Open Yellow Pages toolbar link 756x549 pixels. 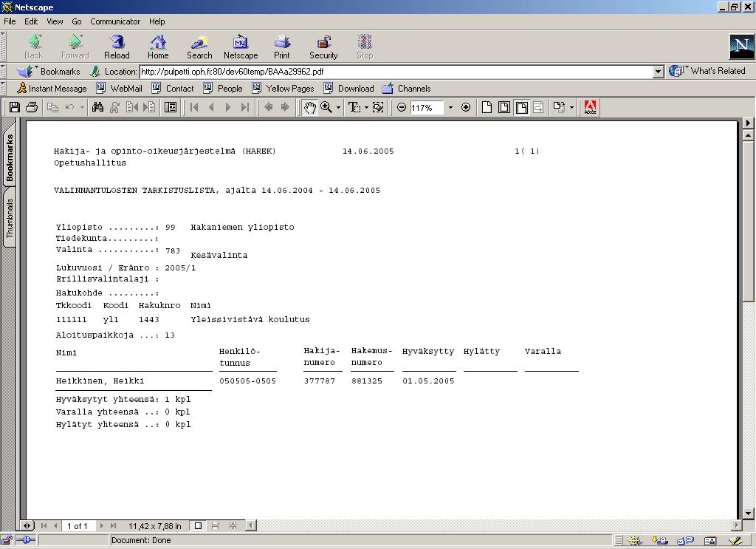click(x=283, y=88)
